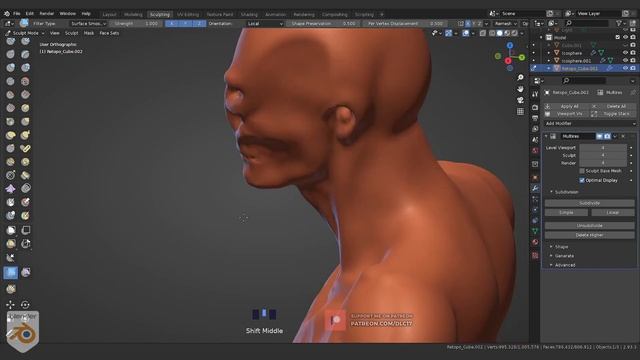Screen dimensions: 640x360
Task: Click the viewport zoom magnifier icon
Action: [520, 78]
